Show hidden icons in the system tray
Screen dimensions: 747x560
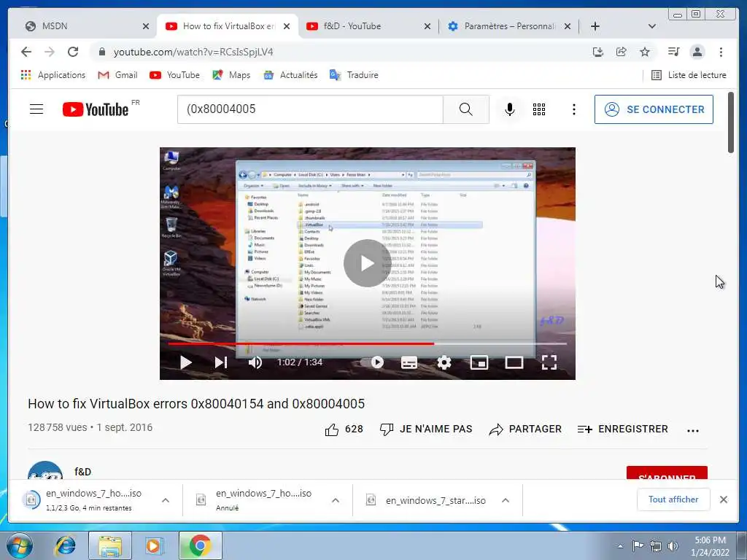click(x=620, y=546)
